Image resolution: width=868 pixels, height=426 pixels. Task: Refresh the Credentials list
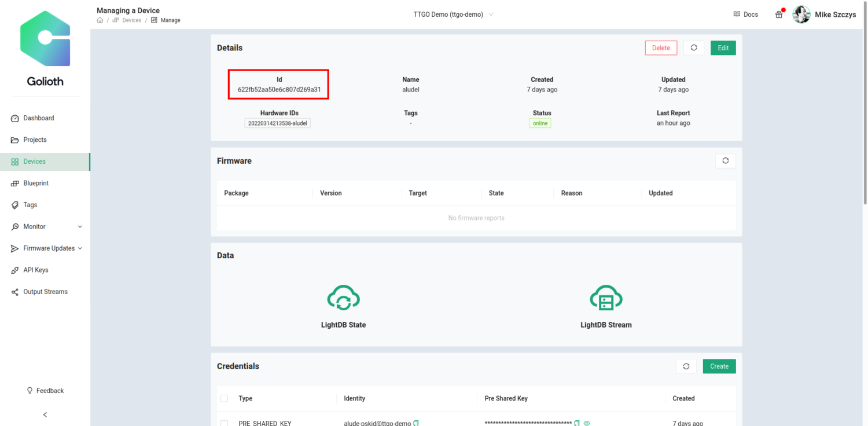[x=686, y=366]
